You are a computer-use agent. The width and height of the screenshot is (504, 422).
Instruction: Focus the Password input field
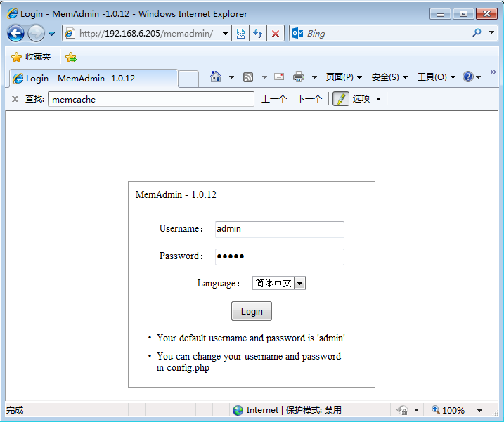pos(279,256)
